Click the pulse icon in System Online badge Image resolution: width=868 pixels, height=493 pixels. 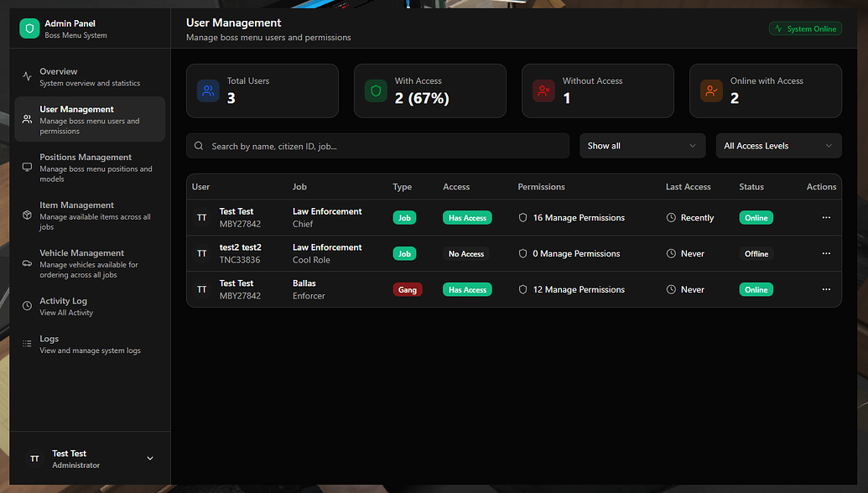pyautogui.click(x=778, y=29)
